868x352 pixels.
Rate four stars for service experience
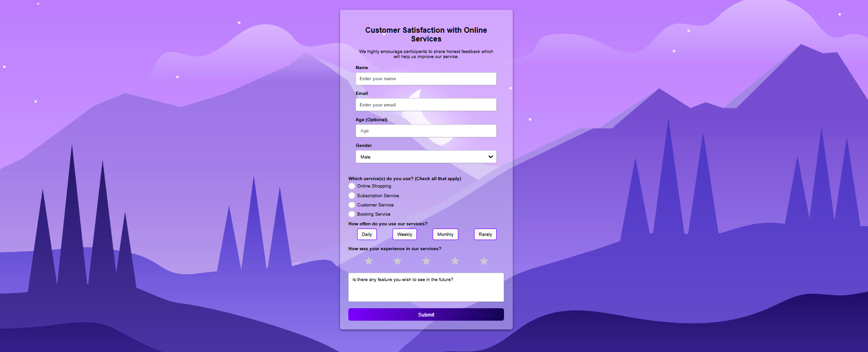[x=455, y=261]
